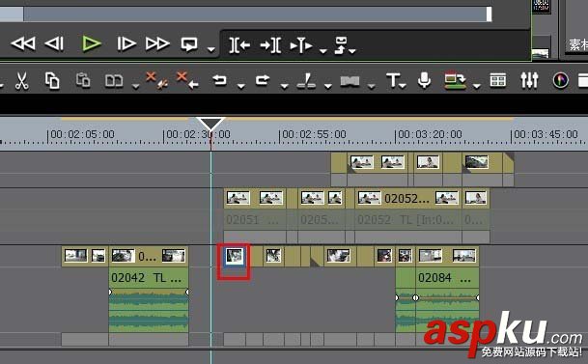Click timecode 00:03:45:00 on ruler
The width and height of the screenshot is (588, 364).
pos(546,134)
